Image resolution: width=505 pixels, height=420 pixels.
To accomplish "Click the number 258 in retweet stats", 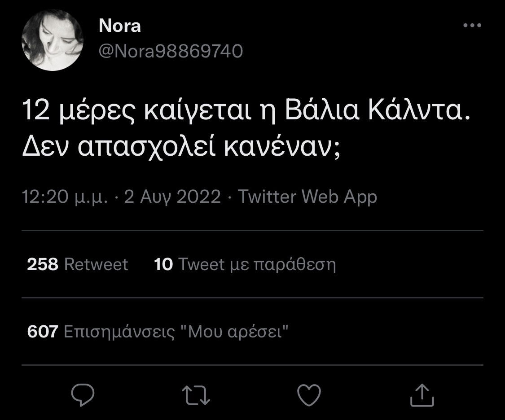I will [x=43, y=264].
